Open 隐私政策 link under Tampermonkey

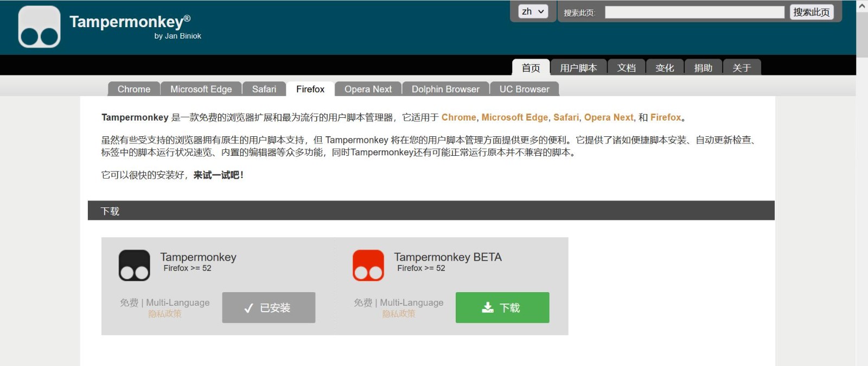tap(165, 314)
